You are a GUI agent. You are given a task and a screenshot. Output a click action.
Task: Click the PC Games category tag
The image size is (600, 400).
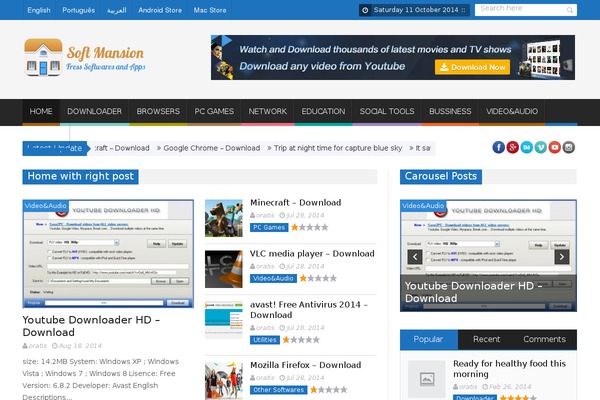pos(269,227)
